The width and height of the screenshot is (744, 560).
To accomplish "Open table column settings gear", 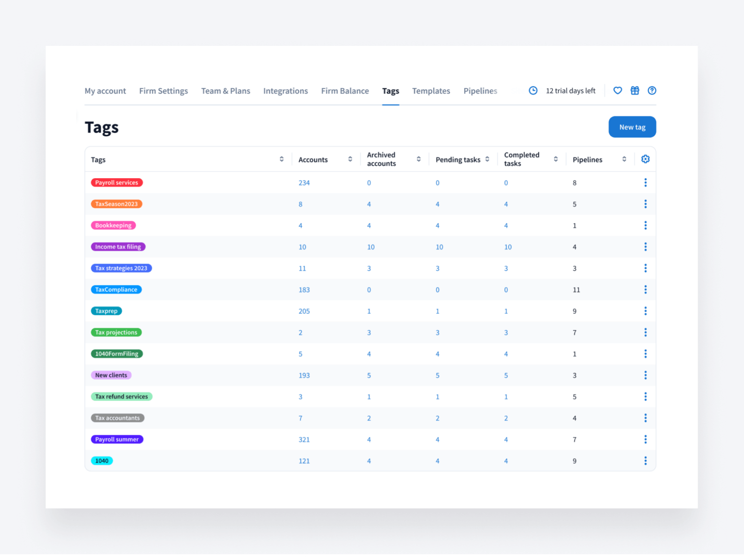I will click(645, 159).
